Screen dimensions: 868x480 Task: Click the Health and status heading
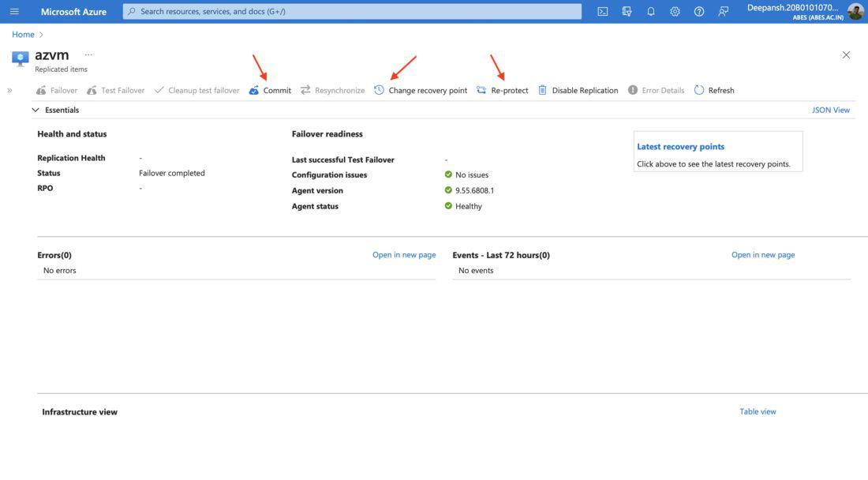72,134
